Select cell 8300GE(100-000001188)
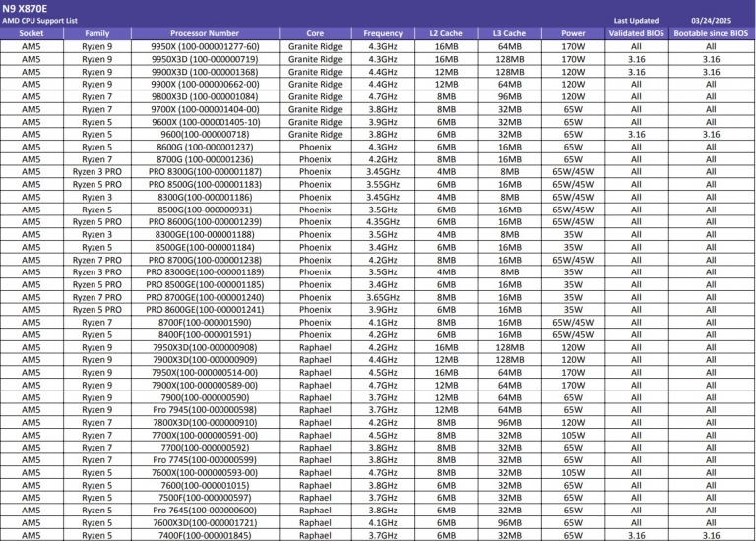756x541 pixels. click(205, 235)
